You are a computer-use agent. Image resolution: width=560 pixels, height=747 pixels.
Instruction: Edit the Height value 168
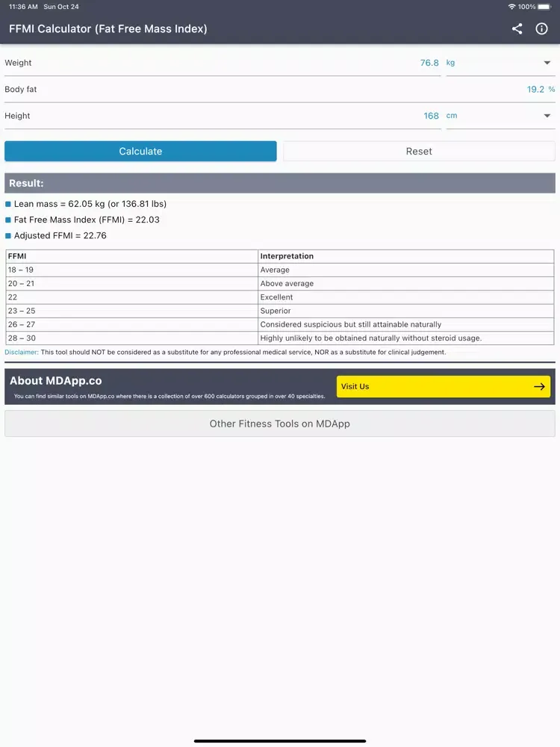coord(431,116)
